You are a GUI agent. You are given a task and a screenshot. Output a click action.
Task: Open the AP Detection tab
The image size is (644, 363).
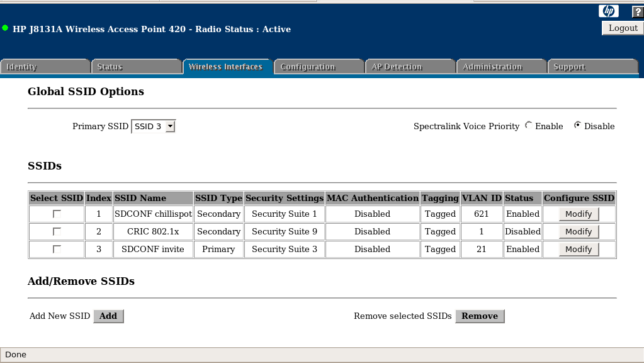tap(409, 67)
